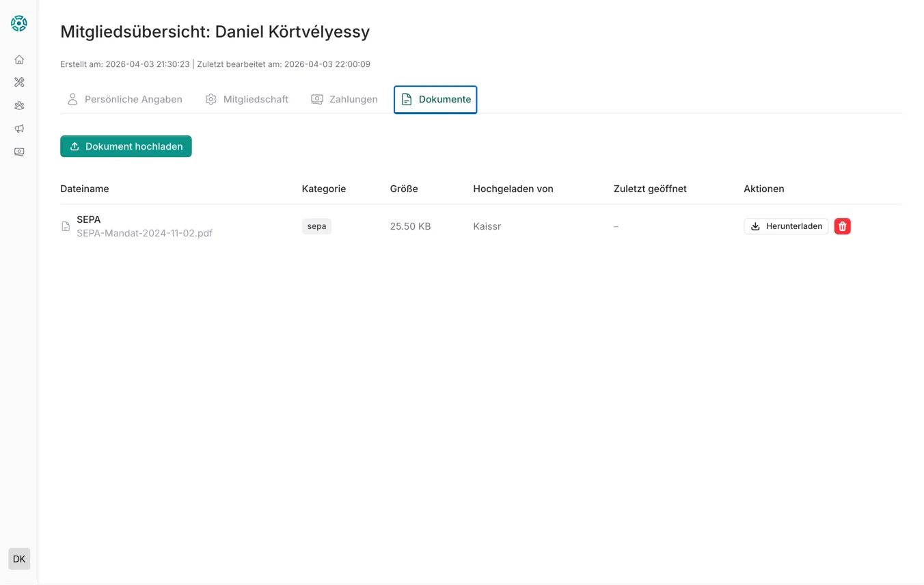Click the Dateiname column header
The height and width of the screenshot is (585, 924).
(85, 189)
